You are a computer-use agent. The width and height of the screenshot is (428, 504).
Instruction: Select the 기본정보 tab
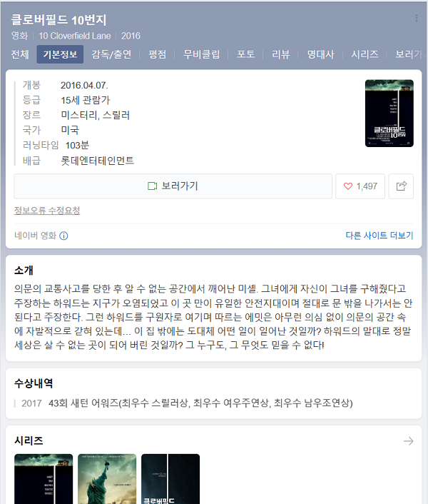pos(60,54)
